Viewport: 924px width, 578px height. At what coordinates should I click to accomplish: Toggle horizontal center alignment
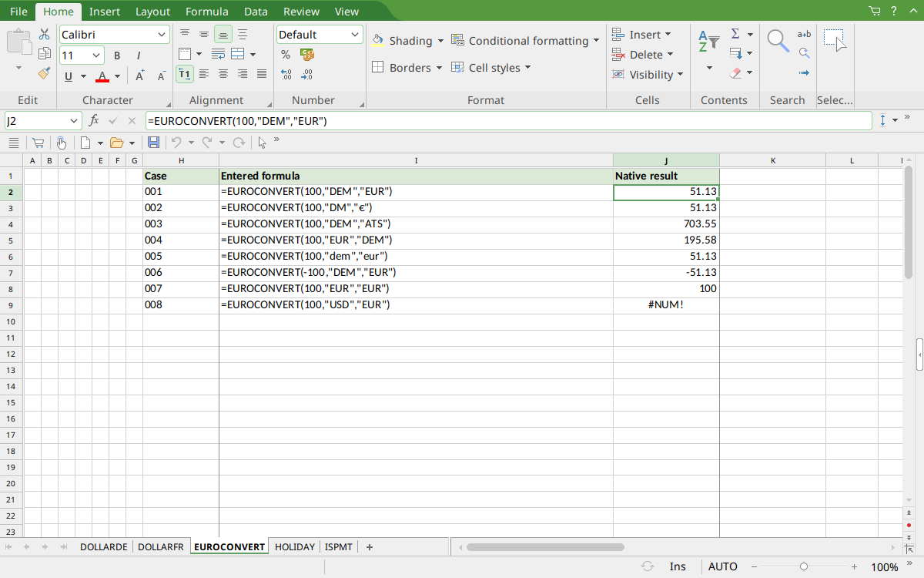click(223, 74)
